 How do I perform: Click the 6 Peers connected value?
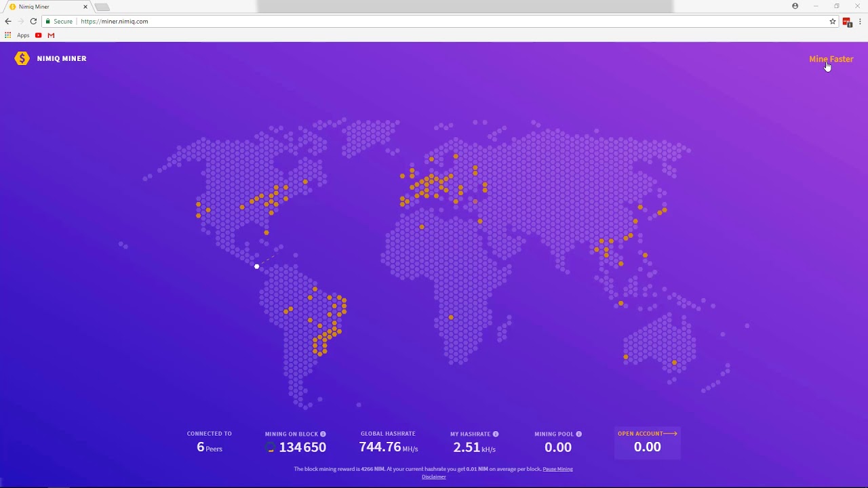coord(210,447)
